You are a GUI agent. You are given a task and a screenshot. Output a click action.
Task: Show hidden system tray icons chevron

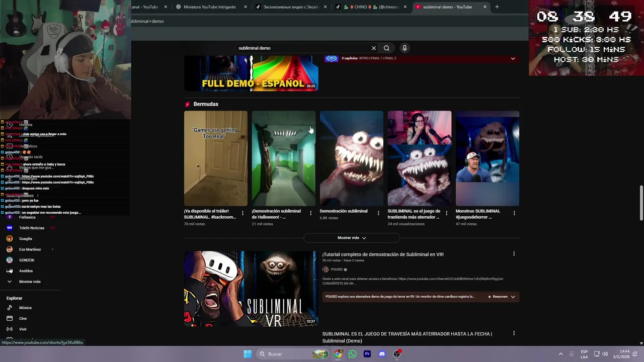560,354
